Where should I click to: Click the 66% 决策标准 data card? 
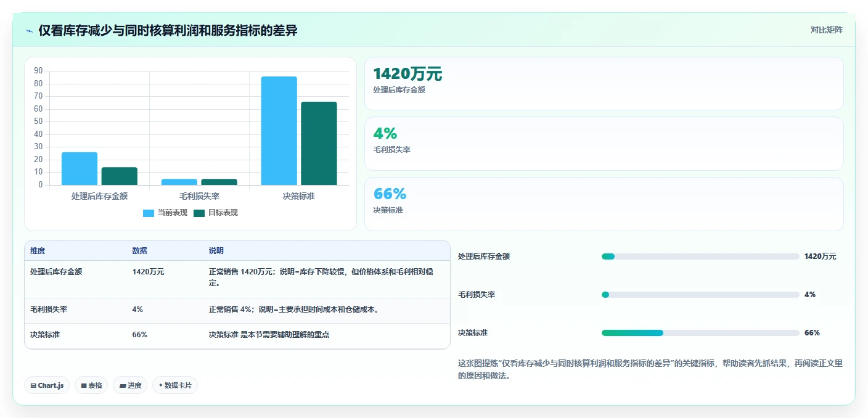[604, 203]
